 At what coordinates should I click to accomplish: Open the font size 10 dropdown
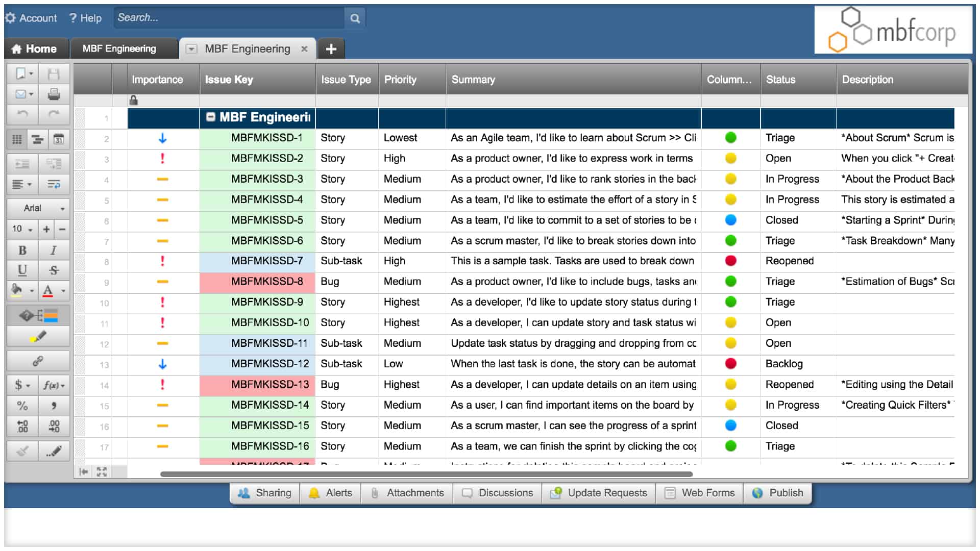click(x=22, y=229)
